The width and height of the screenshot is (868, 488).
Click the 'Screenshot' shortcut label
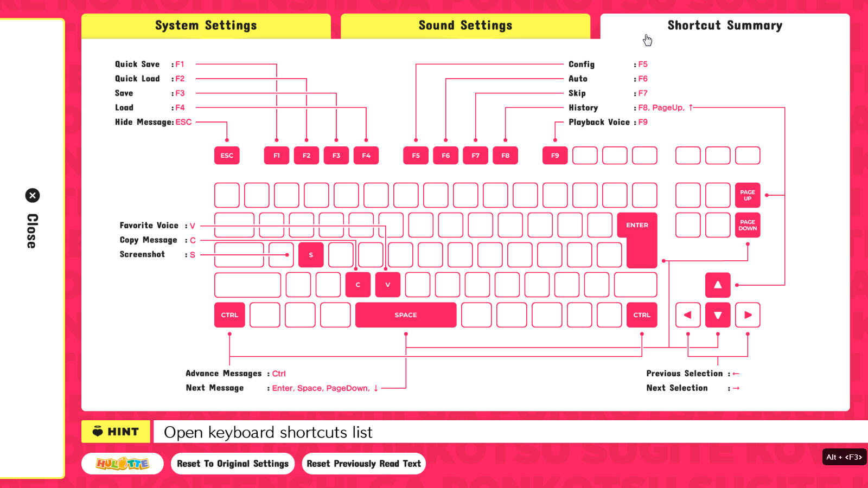coord(142,254)
